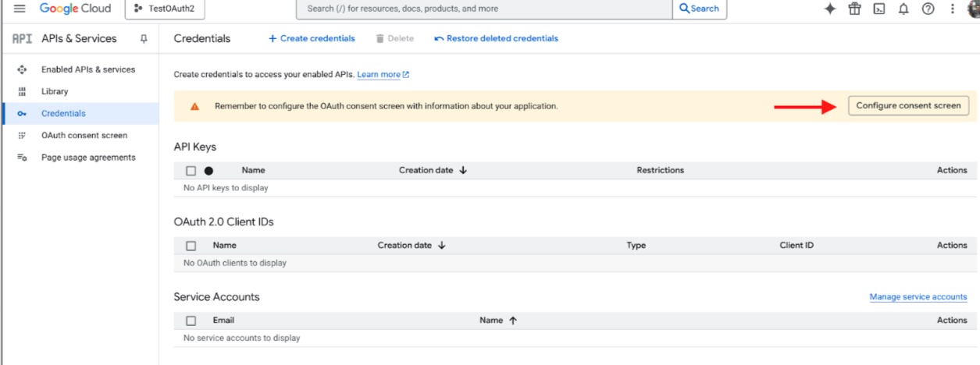Sort Service Accounts by Name arrow

[512, 321]
